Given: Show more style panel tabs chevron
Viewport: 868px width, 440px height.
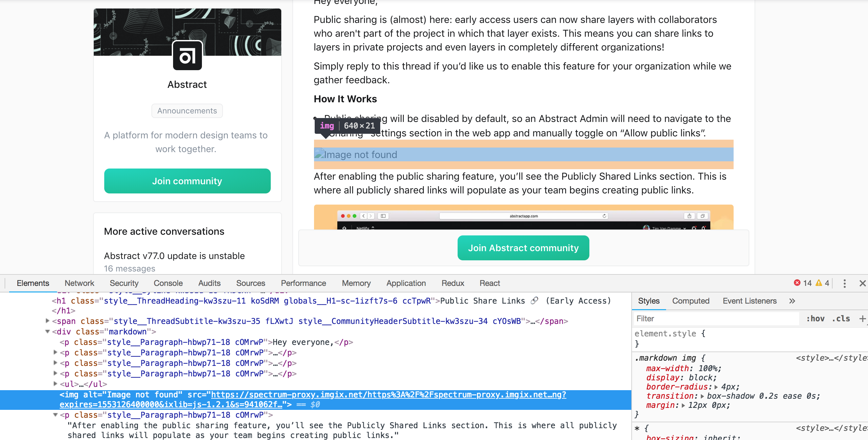Looking at the screenshot, I should point(792,301).
